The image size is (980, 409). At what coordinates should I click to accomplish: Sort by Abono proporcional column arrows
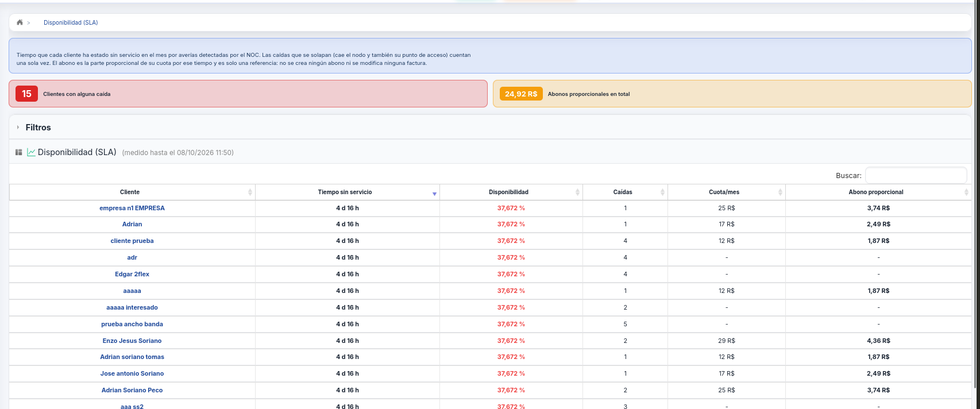point(966,192)
